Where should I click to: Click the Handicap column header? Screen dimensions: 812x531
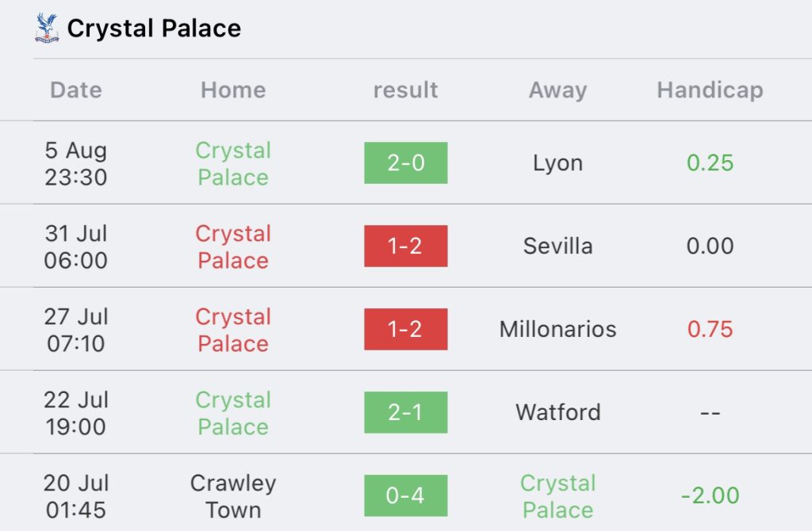tap(710, 90)
